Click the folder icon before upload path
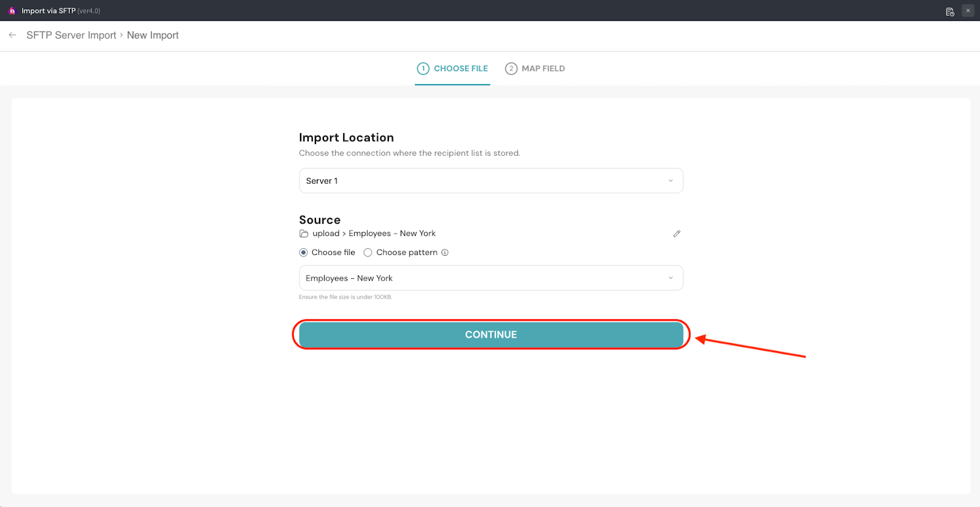The image size is (980, 507). (x=304, y=234)
